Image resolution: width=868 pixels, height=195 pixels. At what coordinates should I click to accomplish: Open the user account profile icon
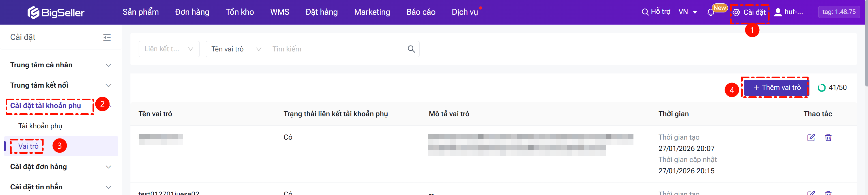pyautogui.click(x=778, y=12)
